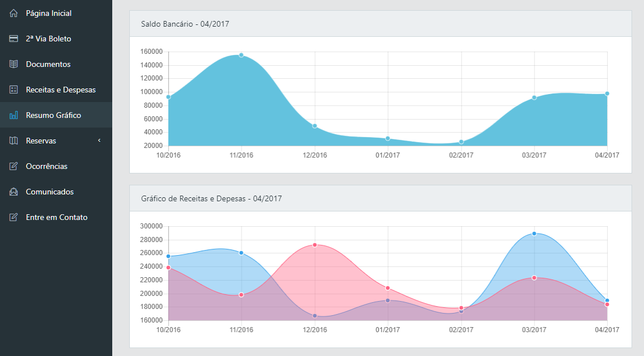644x356 pixels.
Task: Click the edit icon beside Ocorrências
Action: point(14,166)
